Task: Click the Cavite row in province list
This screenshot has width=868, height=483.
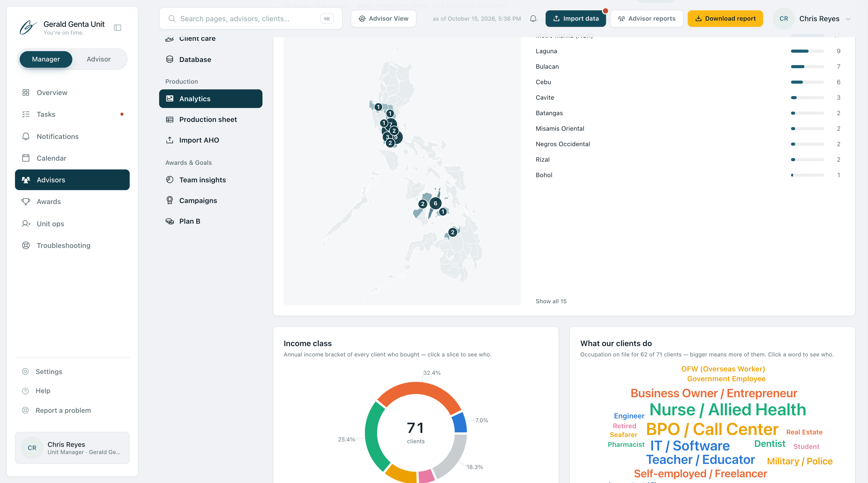Action: click(688, 98)
